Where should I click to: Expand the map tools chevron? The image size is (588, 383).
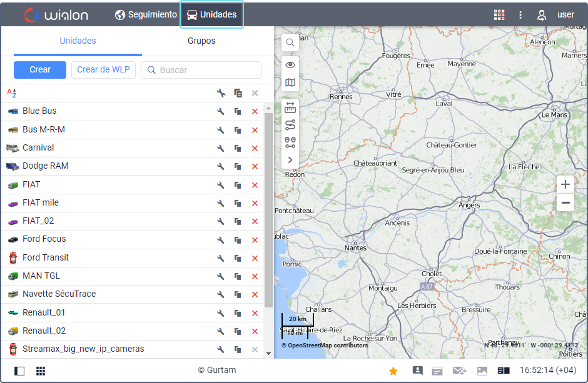coord(290,160)
